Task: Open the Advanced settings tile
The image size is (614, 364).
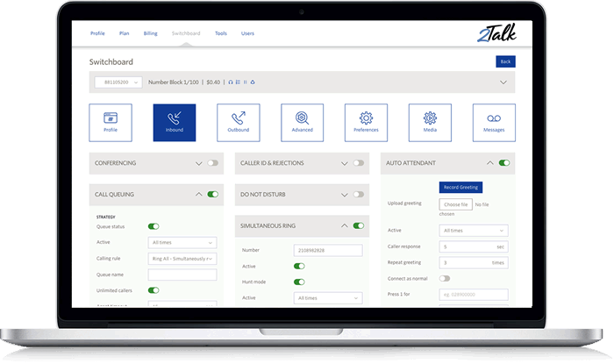Action: click(x=302, y=123)
